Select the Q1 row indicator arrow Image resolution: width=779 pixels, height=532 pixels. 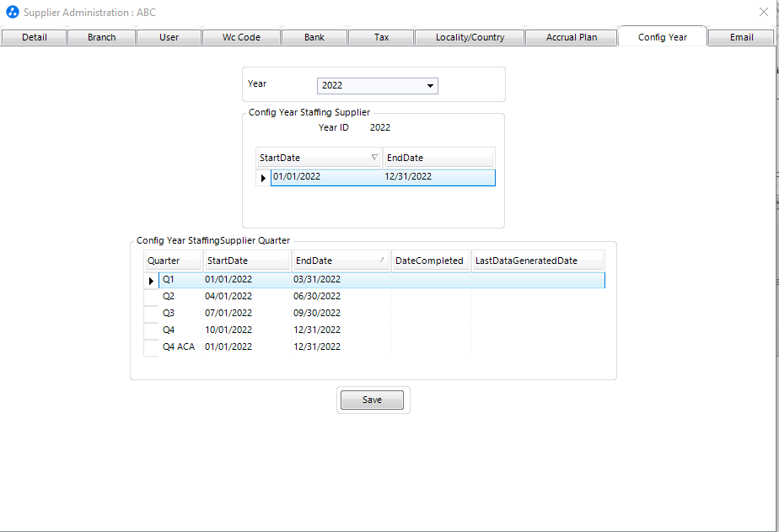click(152, 280)
